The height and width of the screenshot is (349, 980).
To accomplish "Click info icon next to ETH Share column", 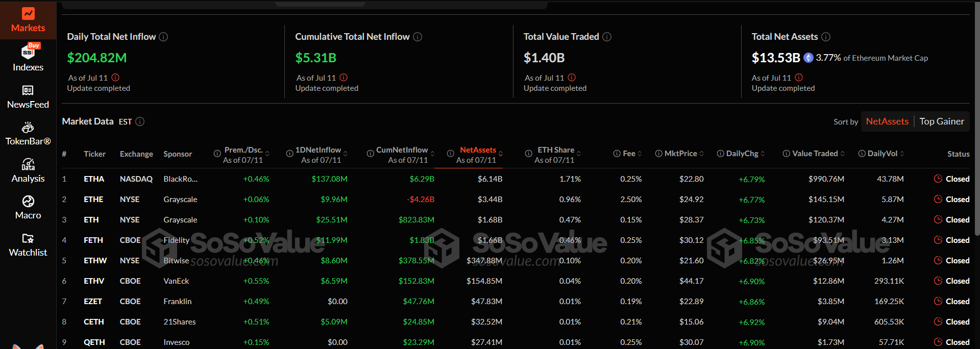I will (529, 154).
